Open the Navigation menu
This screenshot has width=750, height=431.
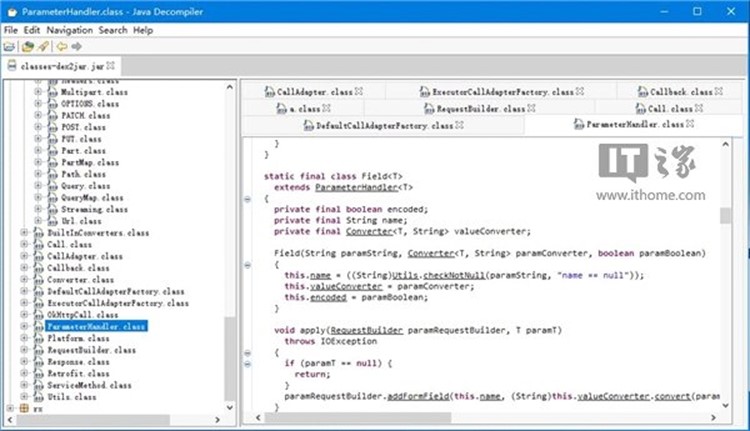coord(69,30)
